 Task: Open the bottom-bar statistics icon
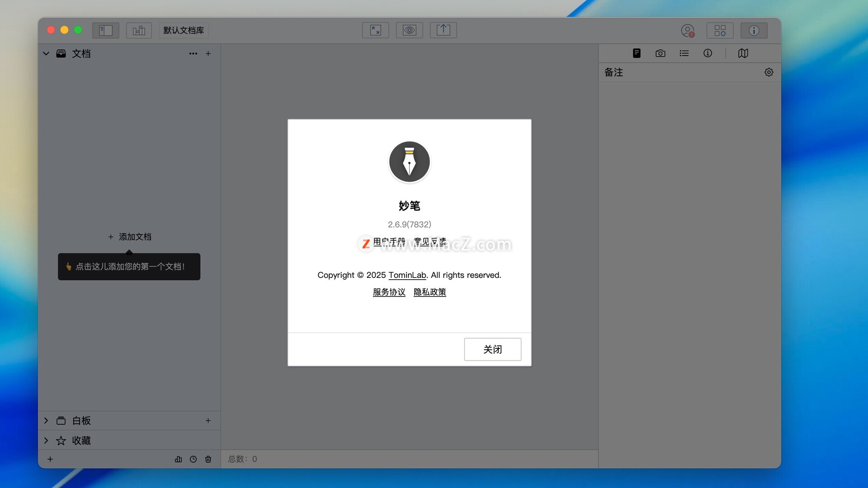tap(178, 459)
